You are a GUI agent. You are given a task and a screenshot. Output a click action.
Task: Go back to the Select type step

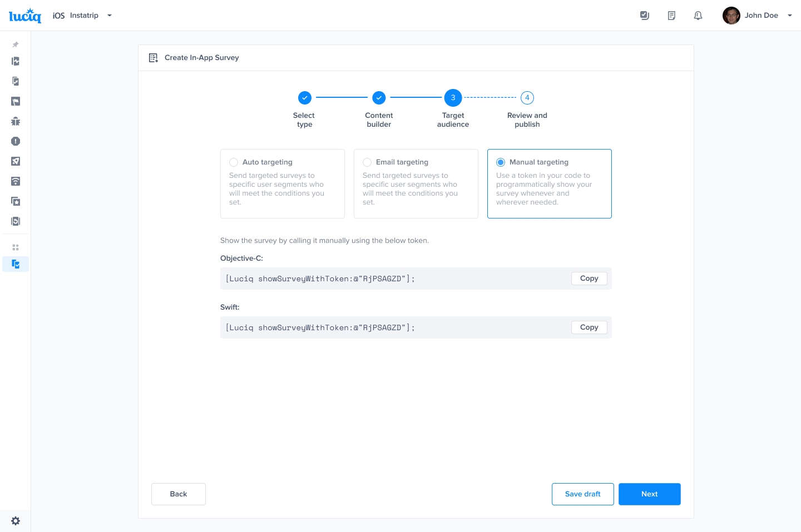[x=305, y=98]
